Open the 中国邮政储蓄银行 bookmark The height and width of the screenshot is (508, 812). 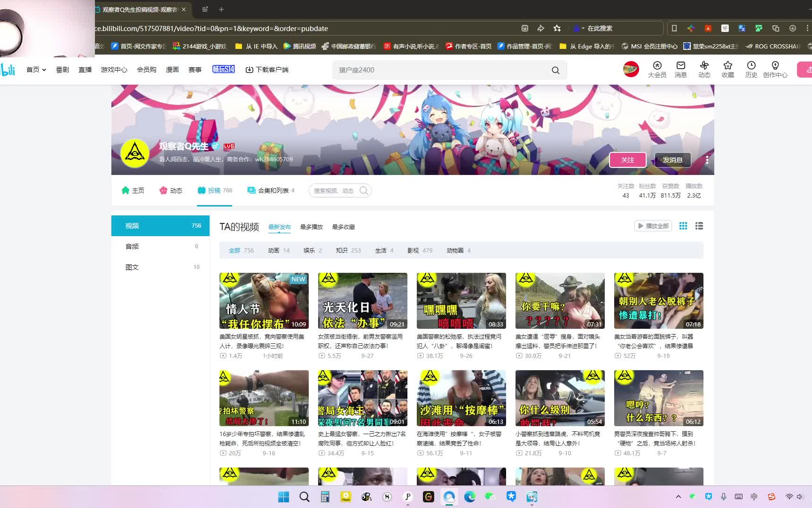(x=349, y=46)
